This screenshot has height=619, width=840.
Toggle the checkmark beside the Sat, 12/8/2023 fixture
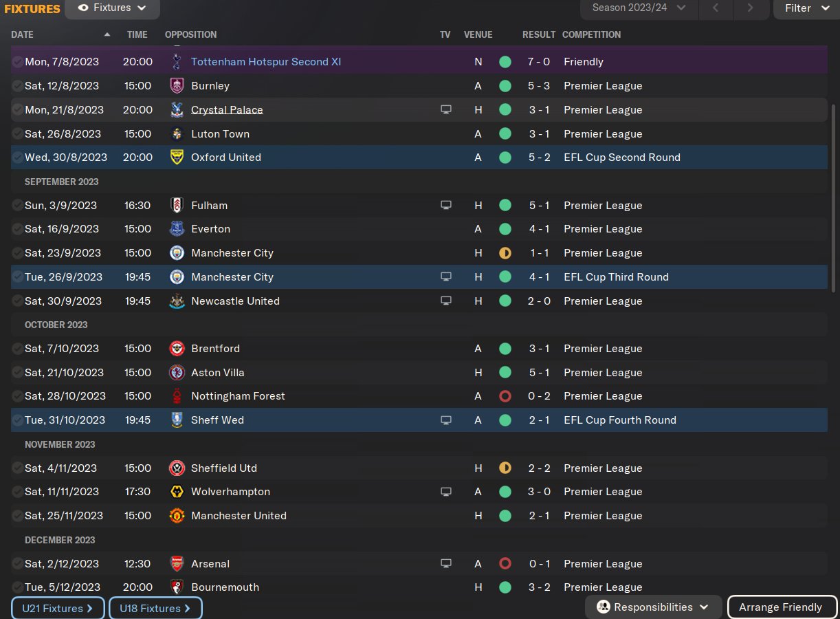coord(17,86)
